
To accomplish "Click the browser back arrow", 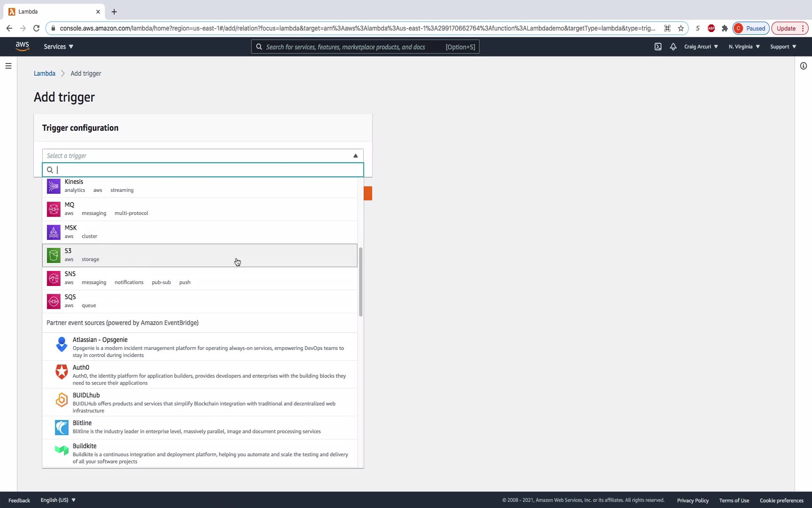I will [x=9, y=28].
